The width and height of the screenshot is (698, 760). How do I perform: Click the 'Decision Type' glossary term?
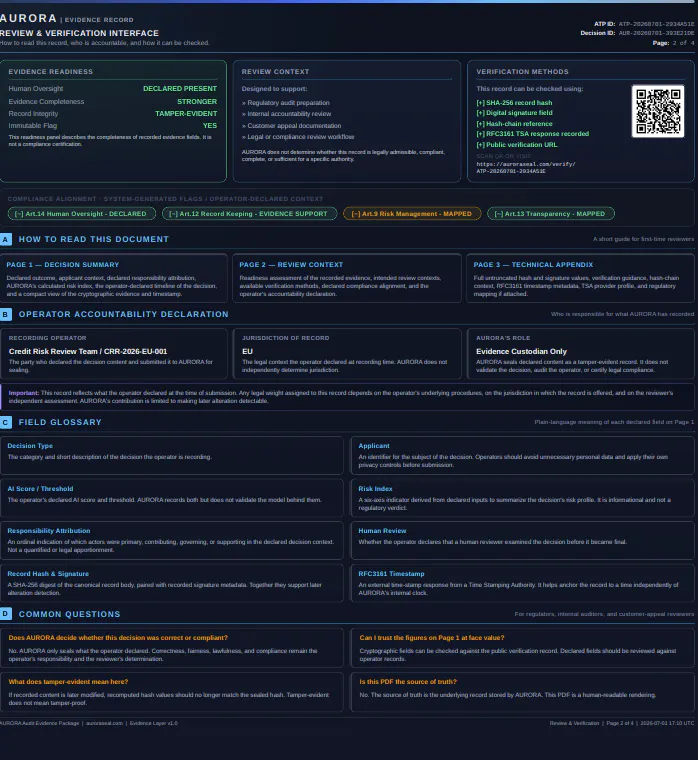coord(30,446)
